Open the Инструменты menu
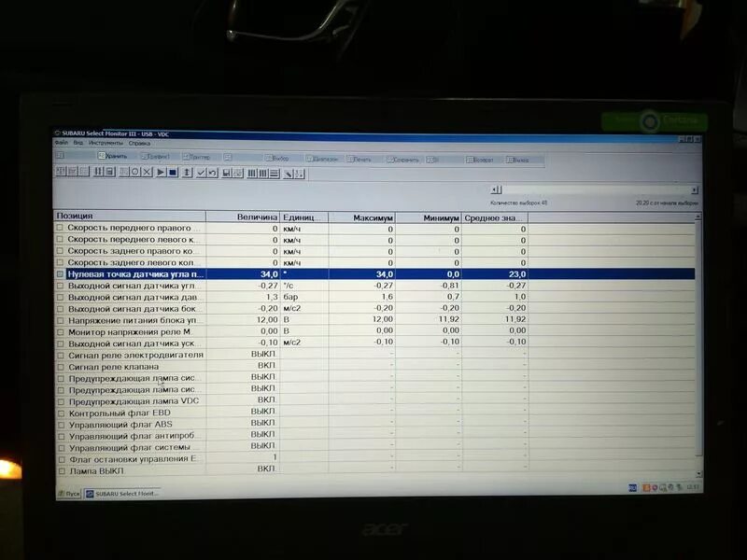Viewport: 747px width, 560px height. tap(106, 143)
